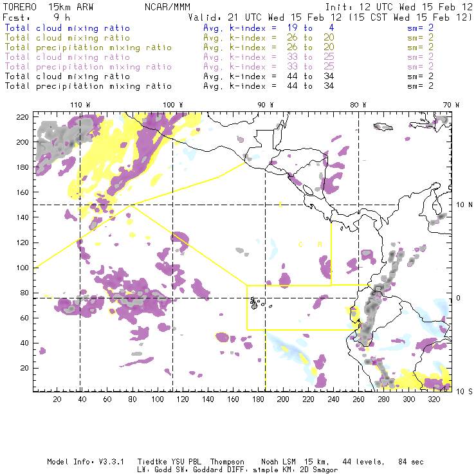Click the "80" tick on the left axis

point(24,293)
